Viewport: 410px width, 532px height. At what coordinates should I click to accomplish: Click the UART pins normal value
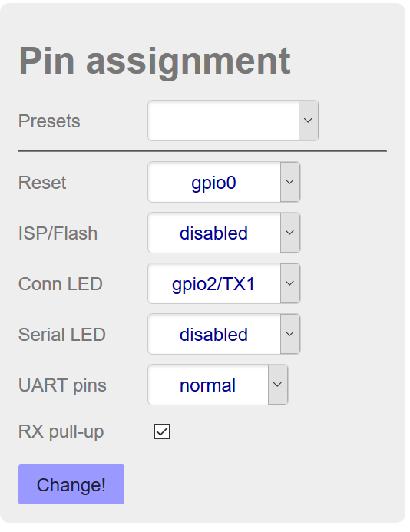208,385
